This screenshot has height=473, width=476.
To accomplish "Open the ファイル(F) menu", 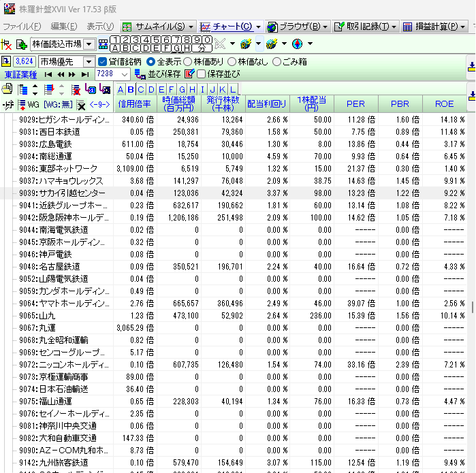I will click(22, 27).
